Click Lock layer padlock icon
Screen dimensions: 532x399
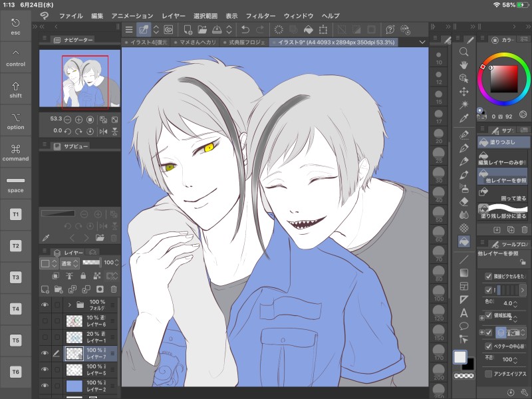(83, 276)
